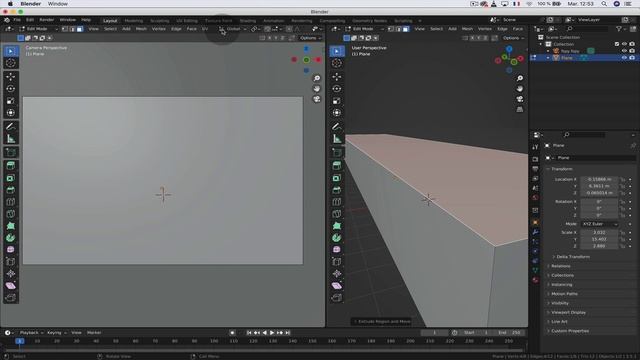
Task: Open the Object properties tab (orange square)
Action: click(x=535, y=222)
